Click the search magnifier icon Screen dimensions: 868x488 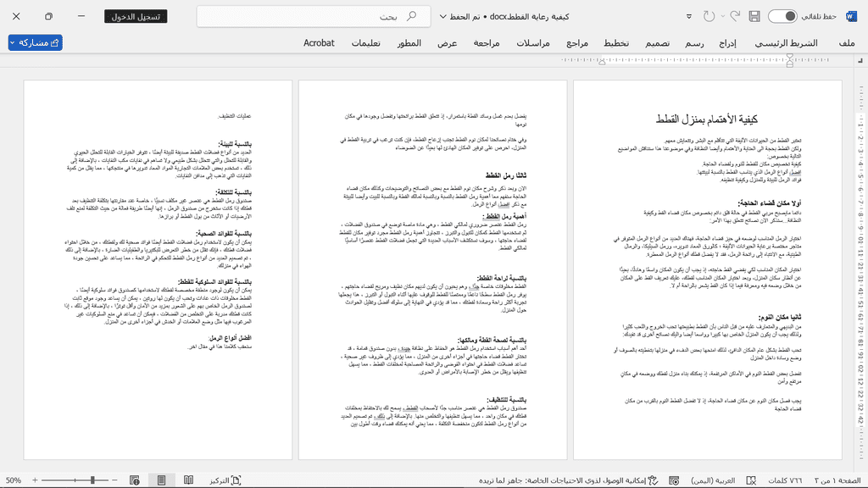411,17
